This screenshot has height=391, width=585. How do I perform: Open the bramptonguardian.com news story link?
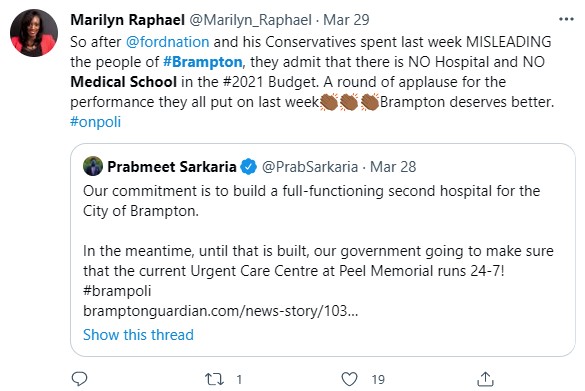(x=220, y=311)
